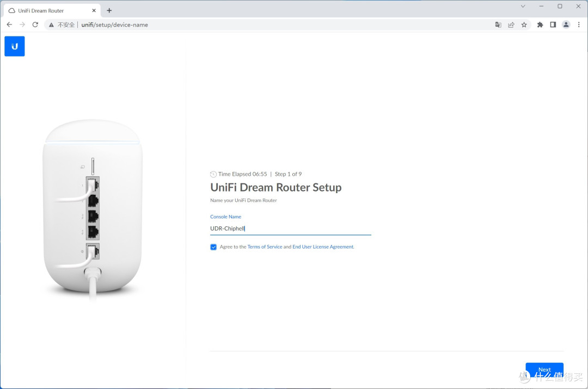The image size is (588, 389).
Task: Open the browser extensions puzzle icon
Action: pyautogui.click(x=540, y=24)
